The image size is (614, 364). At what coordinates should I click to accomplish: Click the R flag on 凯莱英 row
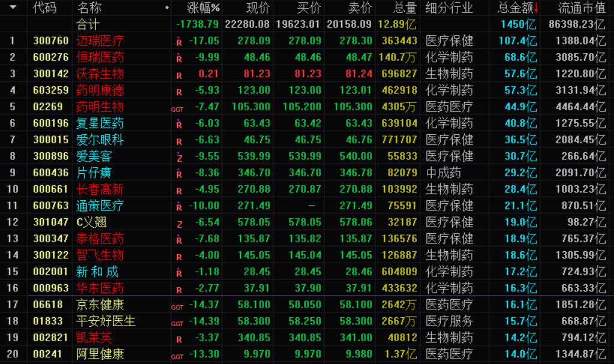point(179,339)
